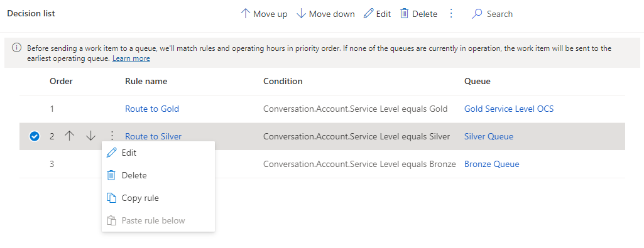
Task: Click the three-dot menu on Silver row
Action: tap(112, 136)
